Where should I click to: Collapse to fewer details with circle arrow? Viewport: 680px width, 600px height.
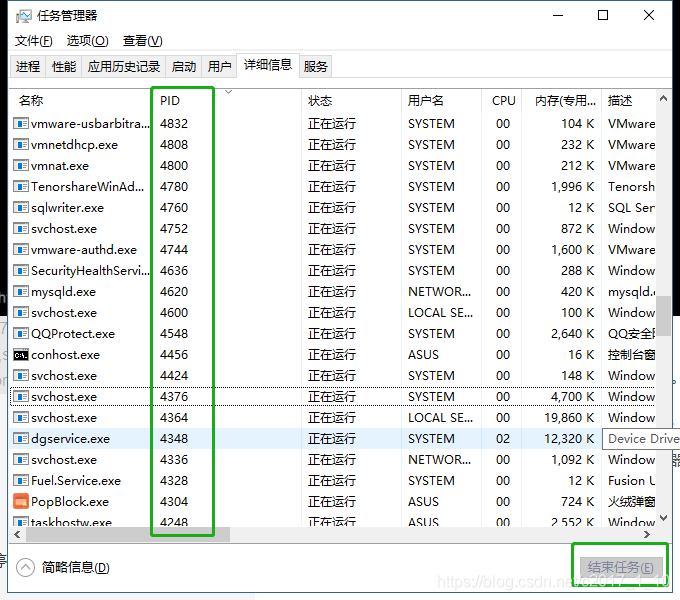click(x=26, y=567)
